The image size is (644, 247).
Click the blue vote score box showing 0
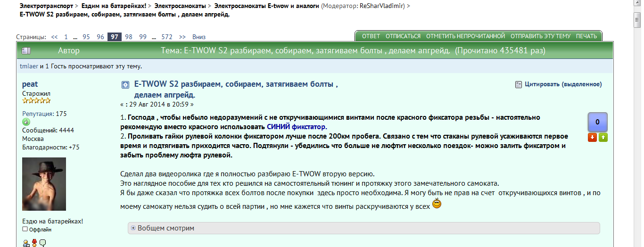[597, 122]
